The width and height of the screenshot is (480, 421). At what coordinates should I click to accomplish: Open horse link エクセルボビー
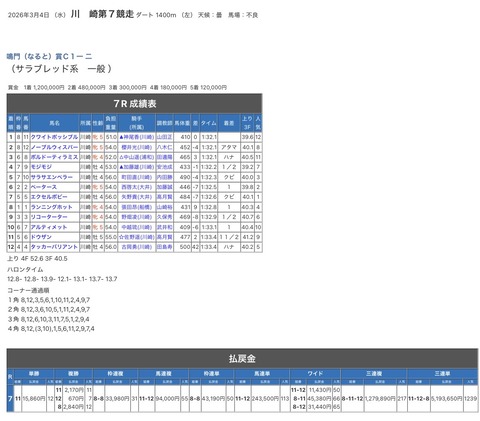coord(49,197)
